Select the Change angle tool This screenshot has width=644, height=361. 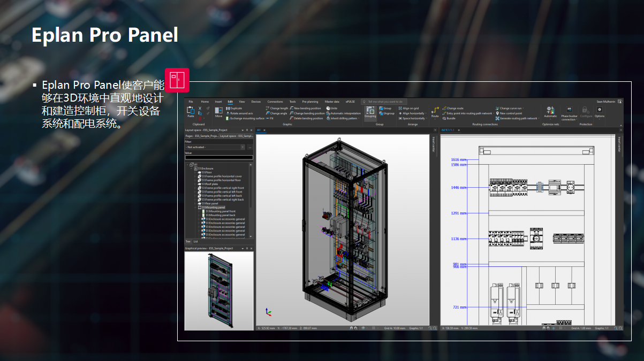tap(276, 113)
